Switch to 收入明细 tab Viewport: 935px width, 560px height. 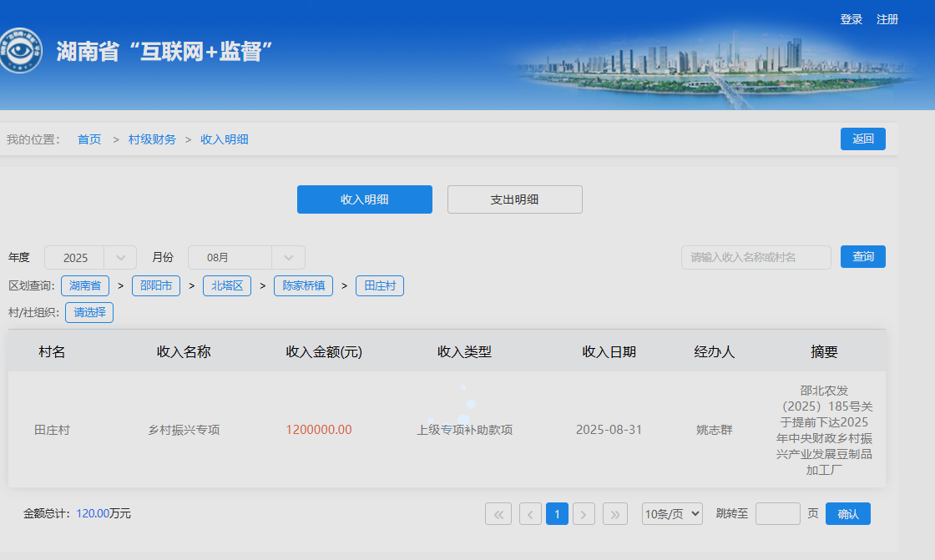pyautogui.click(x=365, y=199)
